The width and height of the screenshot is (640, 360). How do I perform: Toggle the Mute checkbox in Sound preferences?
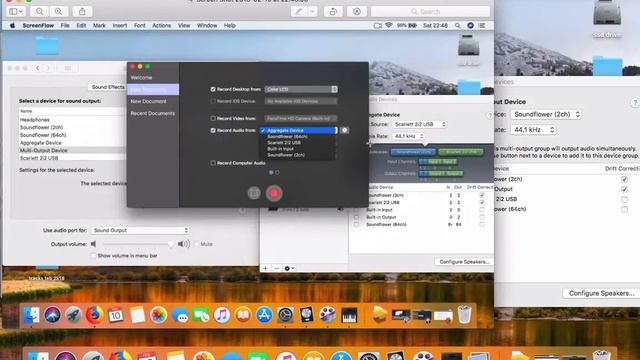pyautogui.click(x=197, y=244)
